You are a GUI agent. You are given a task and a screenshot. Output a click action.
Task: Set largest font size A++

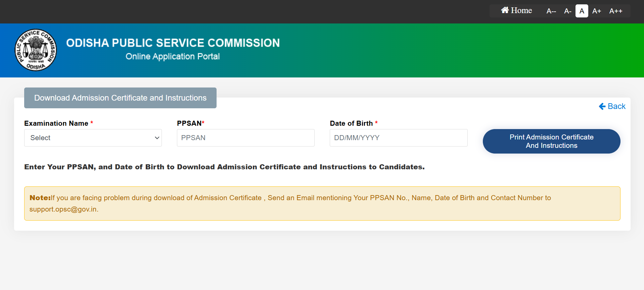[x=616, y=11]
